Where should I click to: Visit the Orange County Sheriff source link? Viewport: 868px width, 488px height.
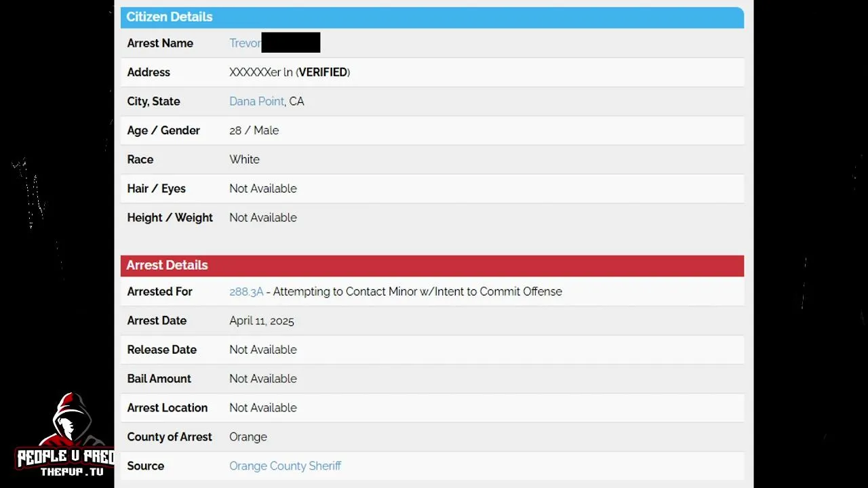[285, 466]
